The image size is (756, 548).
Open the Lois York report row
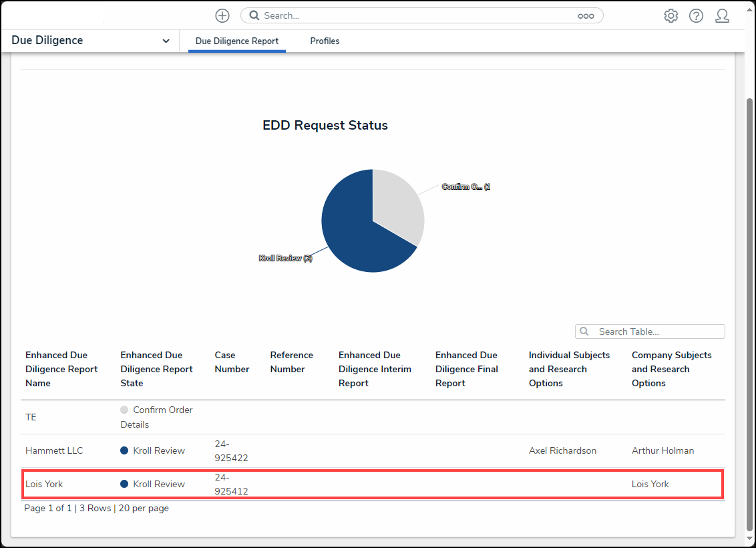pos(373,484)
